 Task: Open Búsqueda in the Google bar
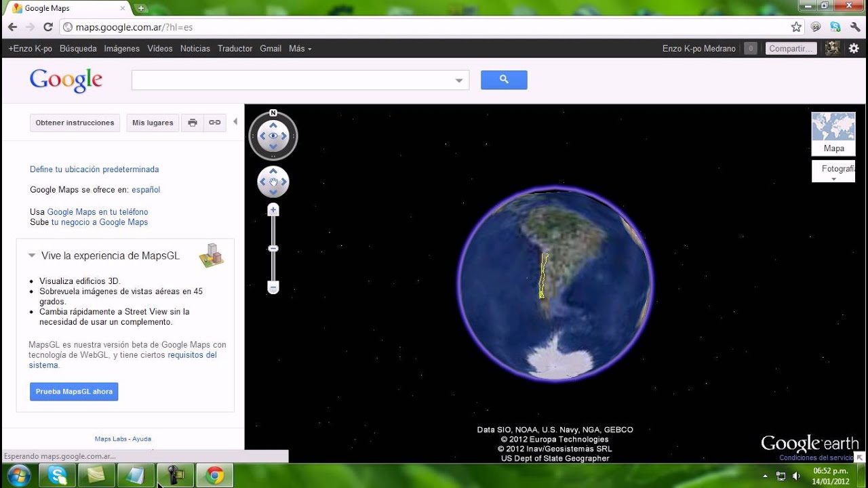78,48
